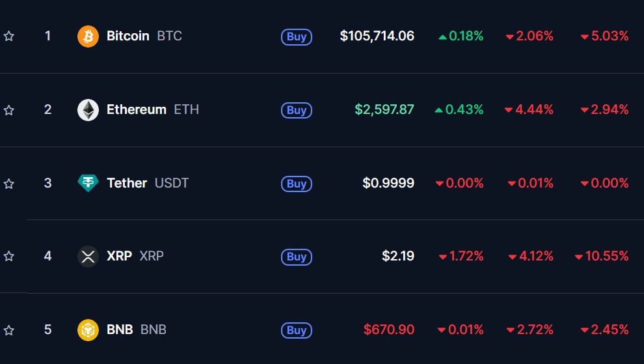
Task: Click the BNB price $670.90
Action: tap(389, 329)
